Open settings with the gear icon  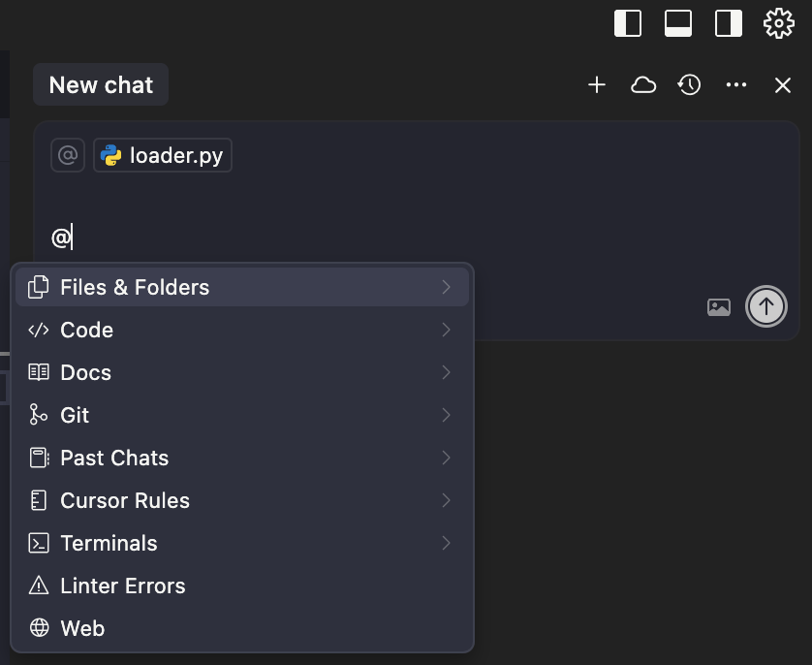pos(779,23)
